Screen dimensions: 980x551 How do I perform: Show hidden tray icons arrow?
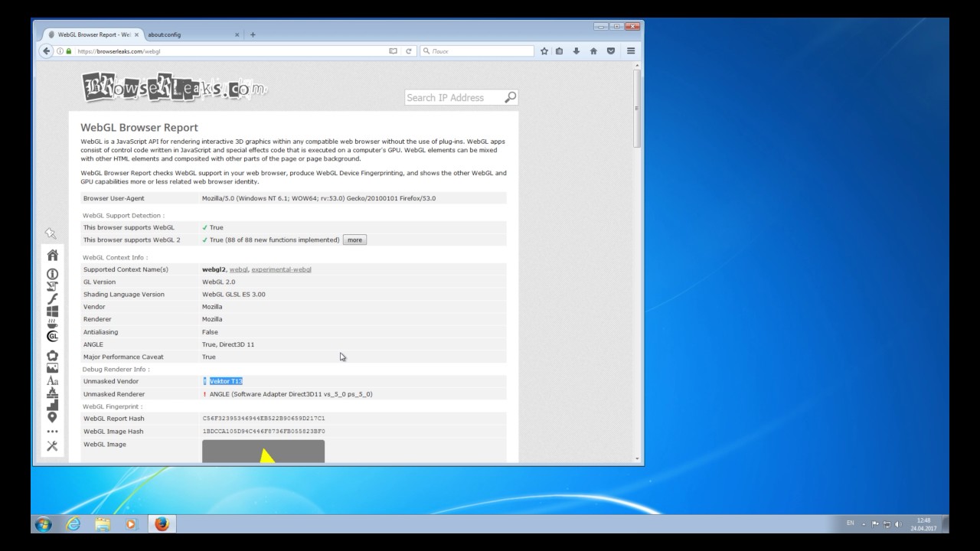[x=864, y=524]
